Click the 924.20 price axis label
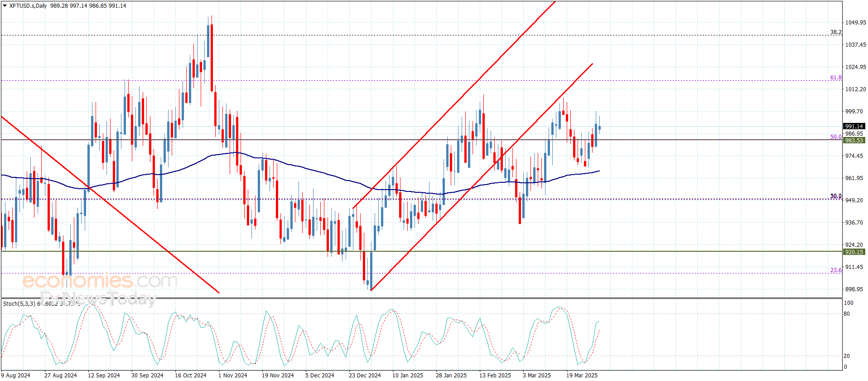 click(x=854, y=245)
